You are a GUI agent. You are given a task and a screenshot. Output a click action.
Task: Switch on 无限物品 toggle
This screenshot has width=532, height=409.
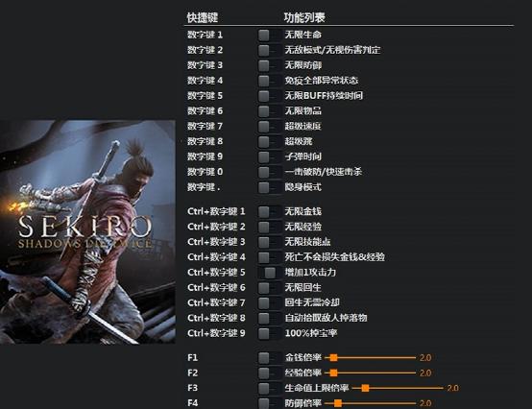[270, 111]
